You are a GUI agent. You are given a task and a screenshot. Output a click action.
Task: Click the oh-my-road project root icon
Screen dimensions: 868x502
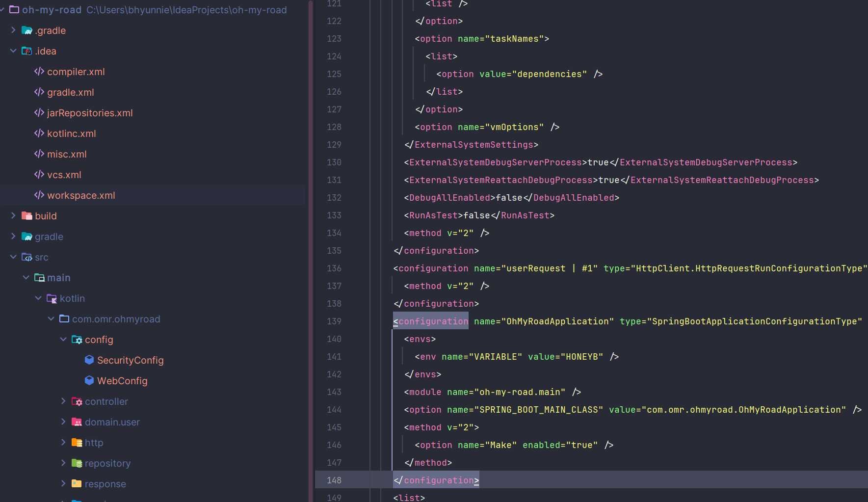pos(14,10)
